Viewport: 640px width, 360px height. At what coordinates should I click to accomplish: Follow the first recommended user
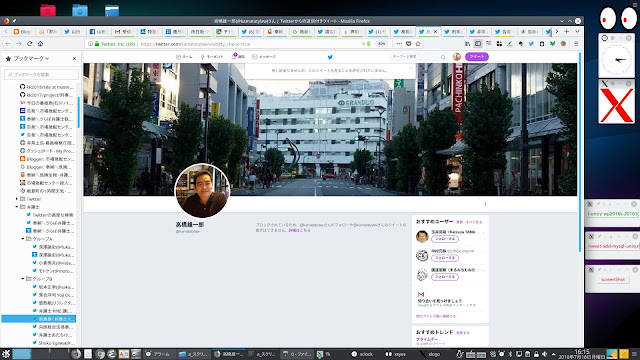445,239
